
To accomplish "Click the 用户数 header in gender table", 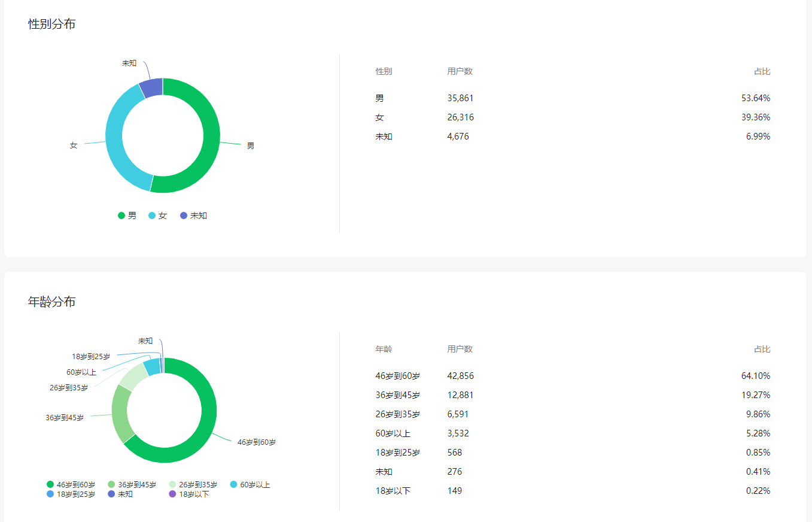I will 460,71.
